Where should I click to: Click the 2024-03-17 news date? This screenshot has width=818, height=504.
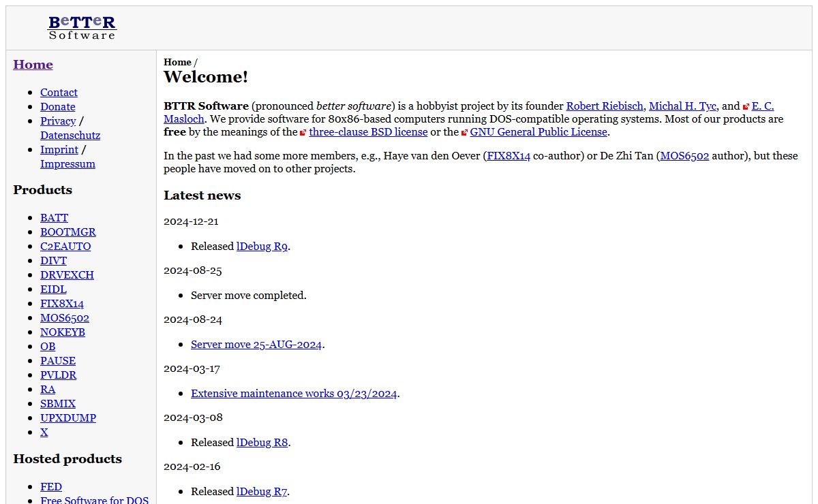tap(193, 368)
